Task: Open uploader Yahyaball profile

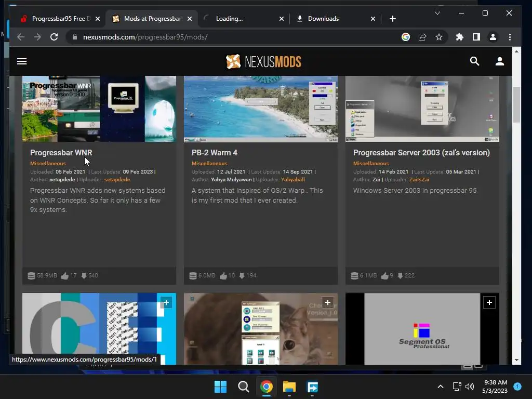Action: 293,179
